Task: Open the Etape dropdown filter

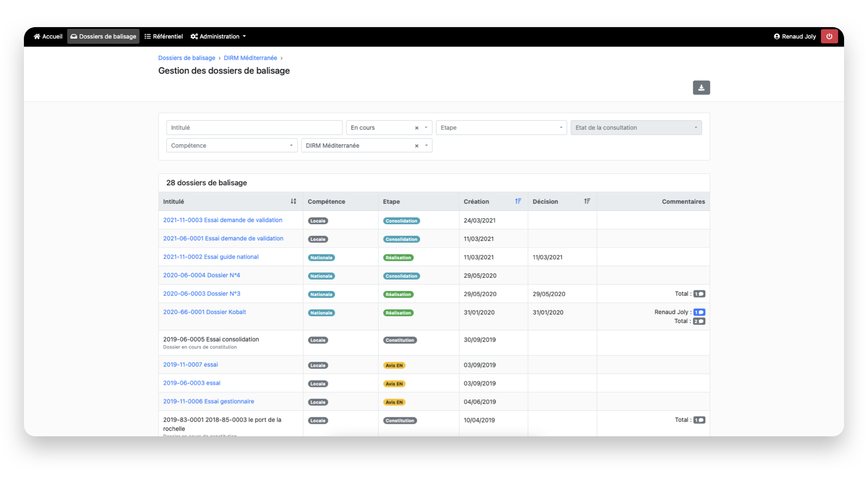Action: [501, 128]
